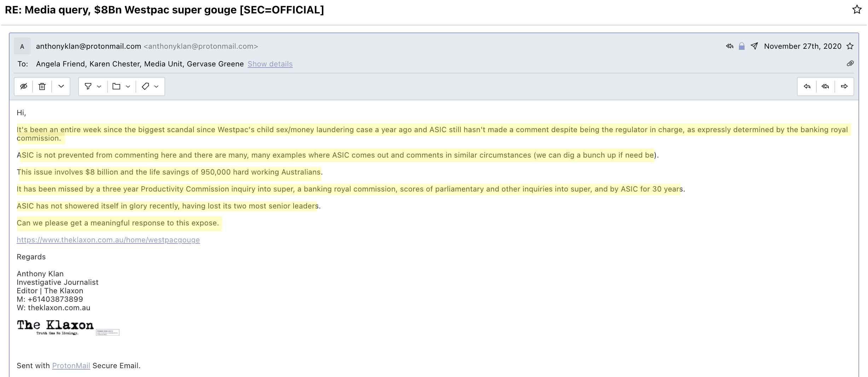The height and width of the screenshot is (377, 868).
Task: Click phone number +61403873899
Action: tap(55, 299)
